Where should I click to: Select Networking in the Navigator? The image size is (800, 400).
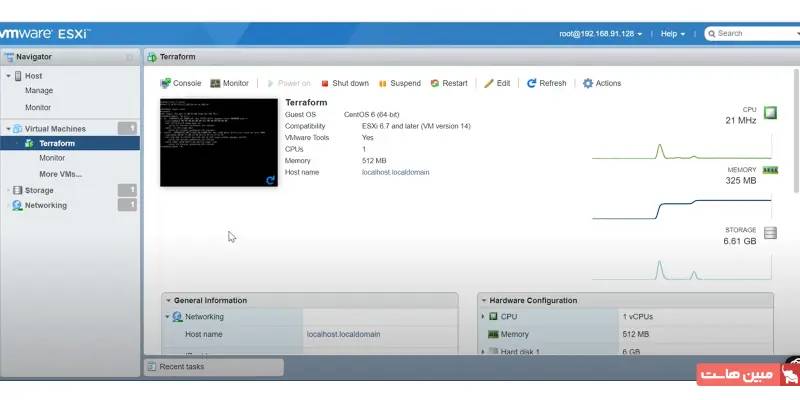point(45,205)
